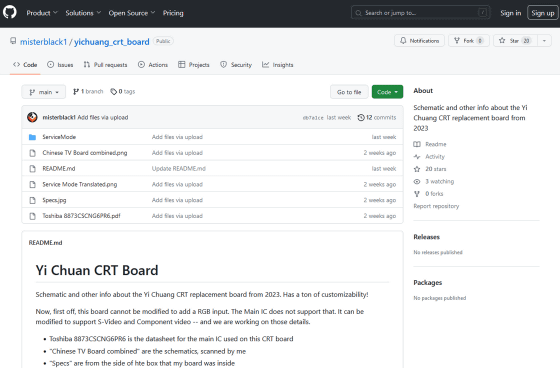The width and height of the screenshot is (560, 368).
Task: Fork the repository with Fork button
Action: coord(469,41)
